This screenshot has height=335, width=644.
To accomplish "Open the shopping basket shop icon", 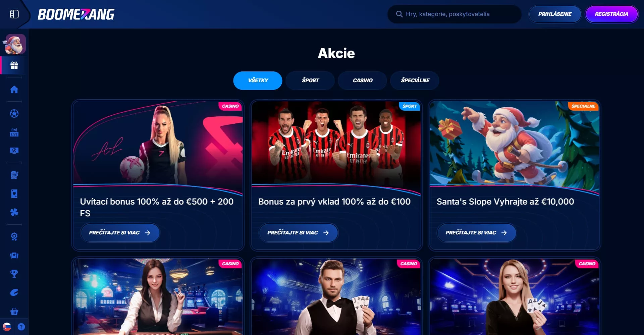I will pos(14,312).
